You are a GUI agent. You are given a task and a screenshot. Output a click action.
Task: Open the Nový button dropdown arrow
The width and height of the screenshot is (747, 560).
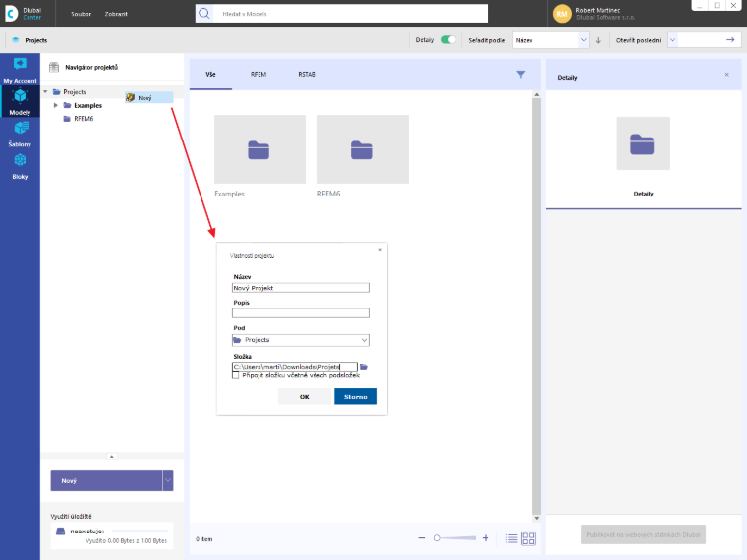[168, 480]
